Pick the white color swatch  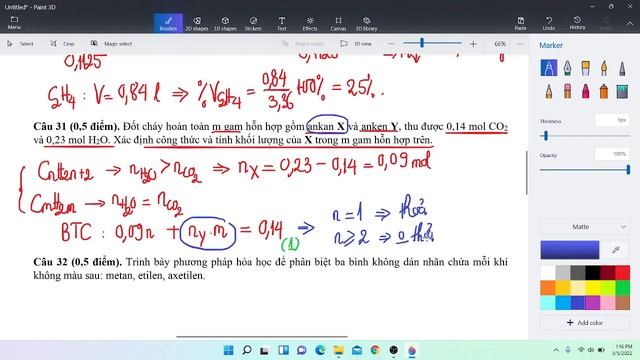(x=548, y=273)
